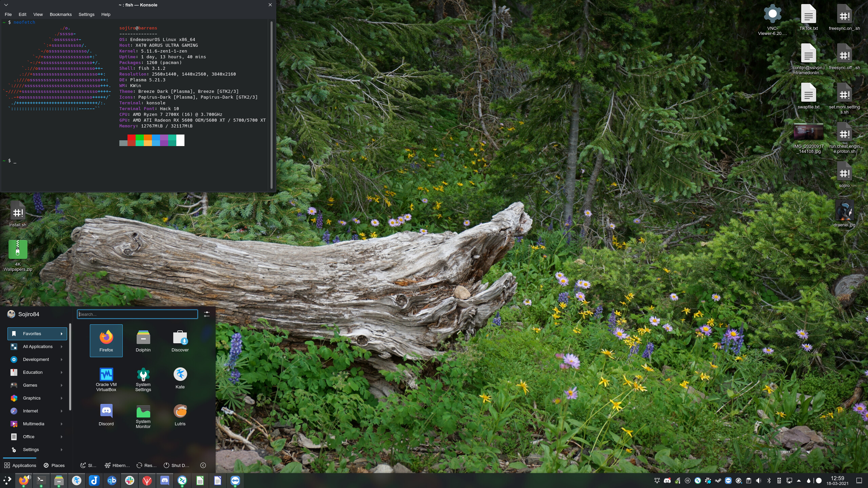
Task: Click the Konsole vertical scrollbar
Action: point(271,104)
